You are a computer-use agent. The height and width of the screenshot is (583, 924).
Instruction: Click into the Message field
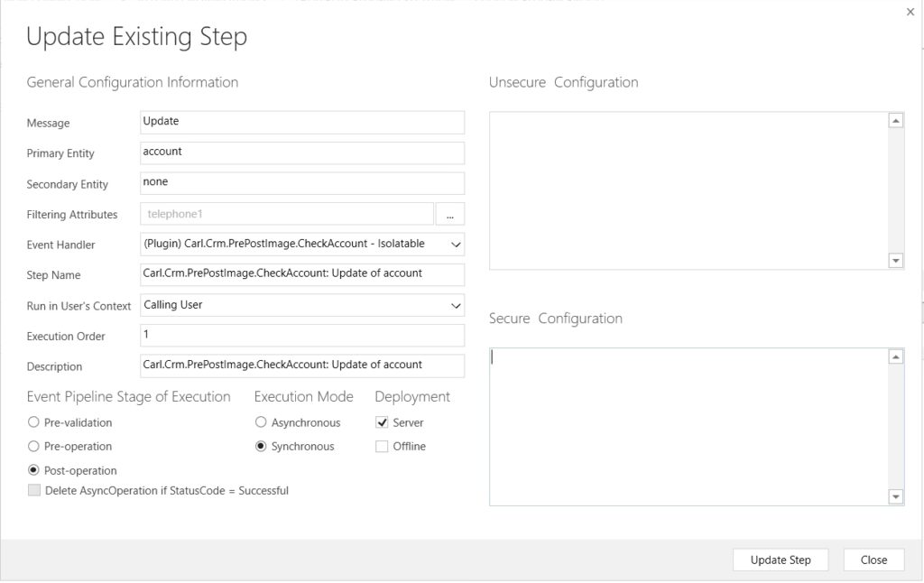click(302, 122)
